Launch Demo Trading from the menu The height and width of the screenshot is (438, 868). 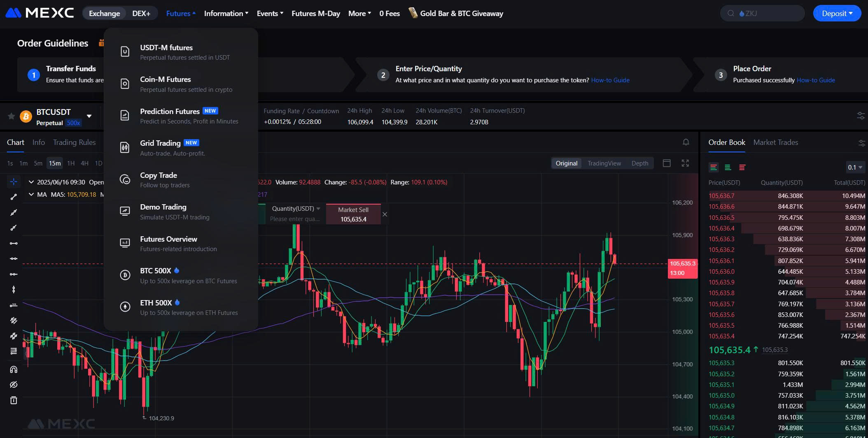(x=181, y=212)
